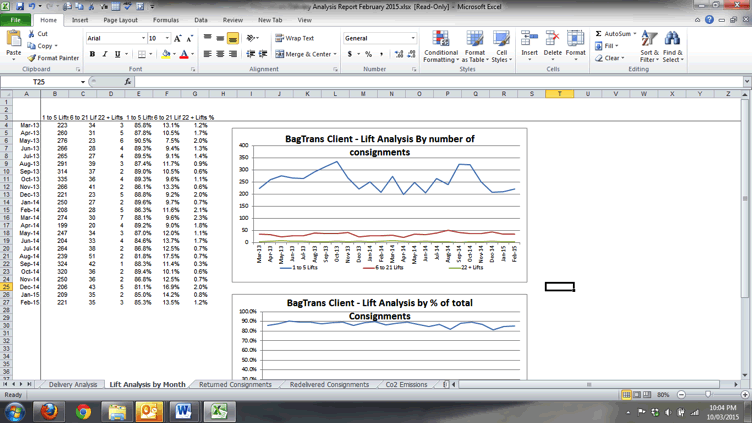Expand AutoSum dropdown arrow
This screenshot has height=423, width=752.
(634, 34)
